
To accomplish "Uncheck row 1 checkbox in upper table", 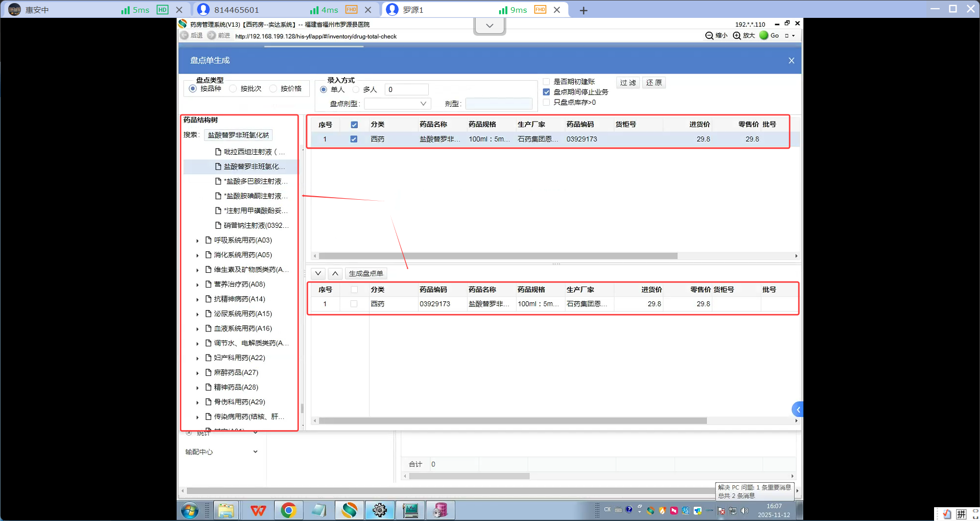I will [354, 139].
